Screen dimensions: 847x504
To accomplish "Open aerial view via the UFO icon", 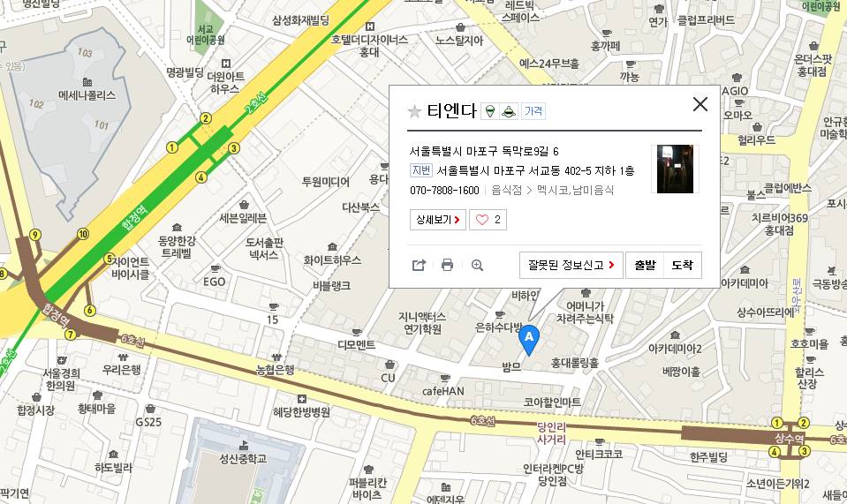I will click(x=509, y=112).
